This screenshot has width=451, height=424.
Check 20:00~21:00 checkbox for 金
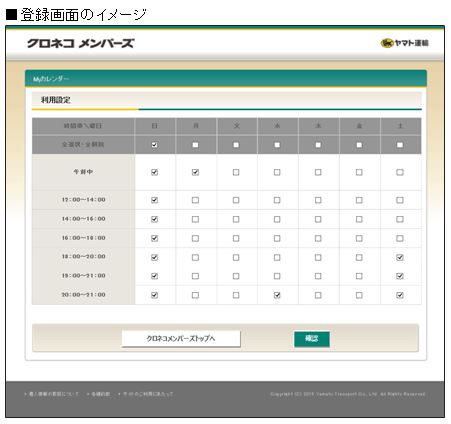[x=359, y=295]
